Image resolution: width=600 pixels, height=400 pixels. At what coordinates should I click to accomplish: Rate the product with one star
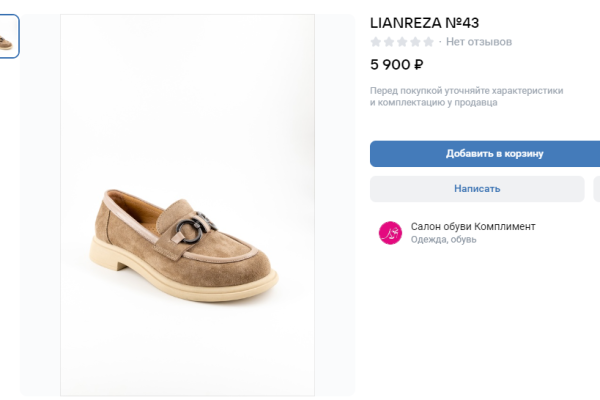click(376, 42)
